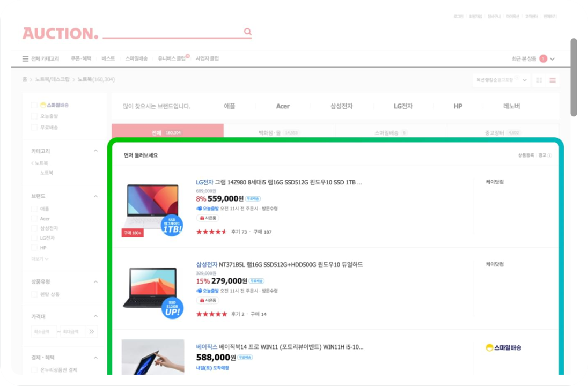Switch to list view layout icon
Screen dimensions: 588x386
[553, 80]
